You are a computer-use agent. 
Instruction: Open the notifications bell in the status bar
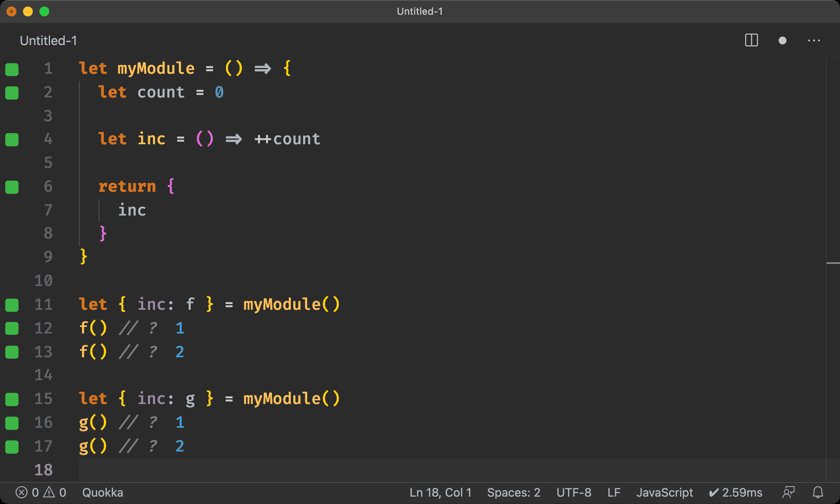[x=818, y=492]
